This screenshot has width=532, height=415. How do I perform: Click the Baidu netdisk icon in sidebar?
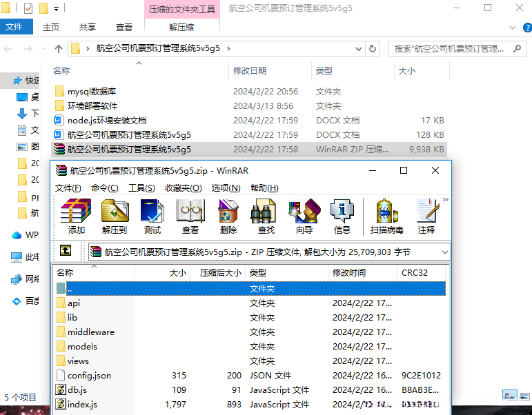[17, 301]
